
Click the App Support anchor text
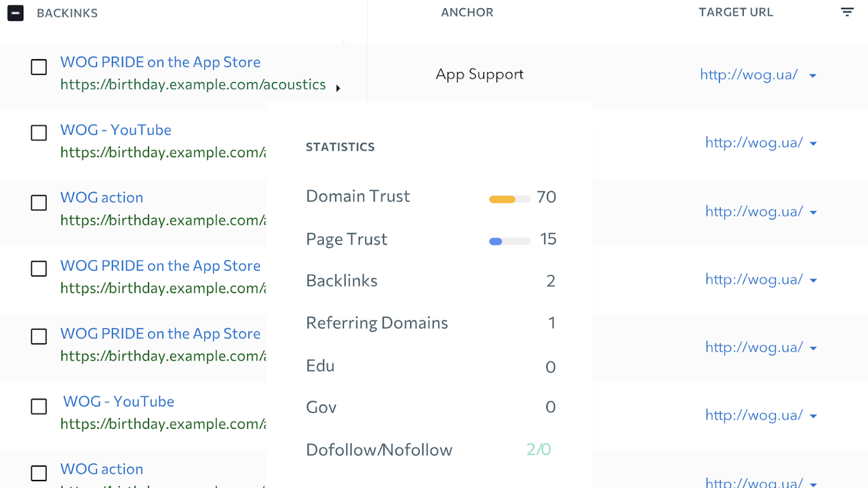pos(479,75)
